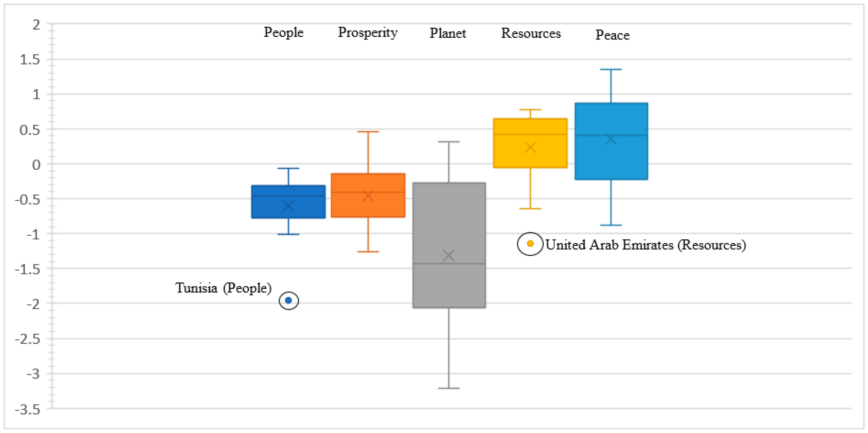Select the gray Planet box

449,245
